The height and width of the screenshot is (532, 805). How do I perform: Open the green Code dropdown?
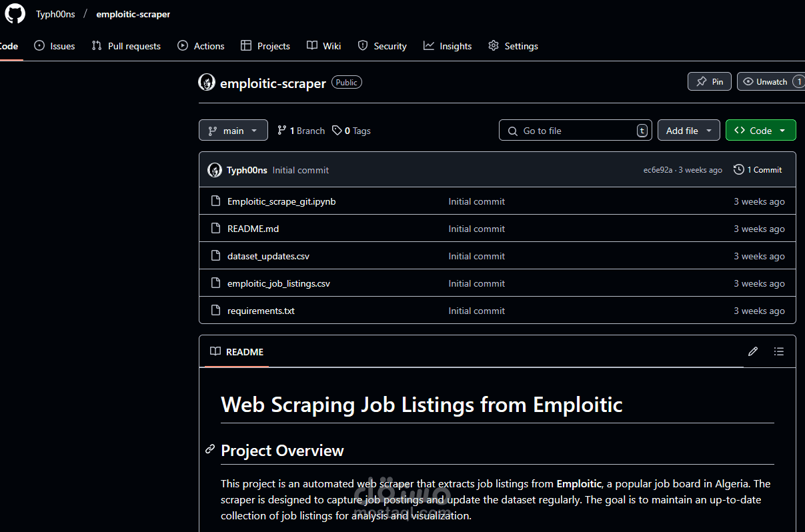click(x=761, y=131)
